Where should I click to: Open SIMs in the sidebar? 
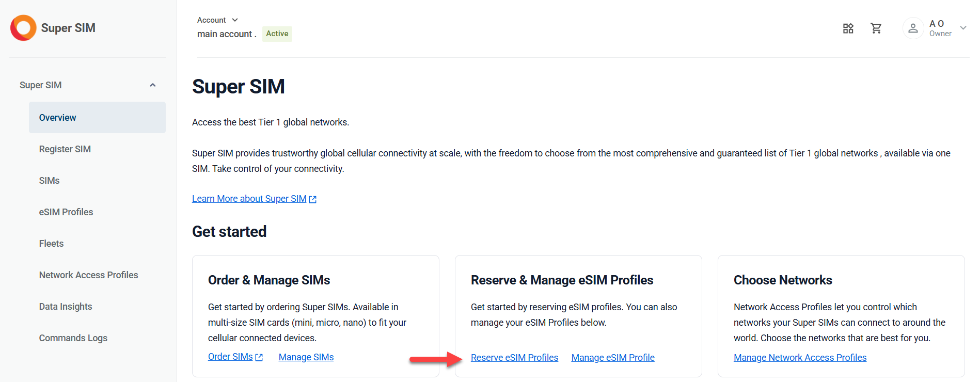point(50,181)
